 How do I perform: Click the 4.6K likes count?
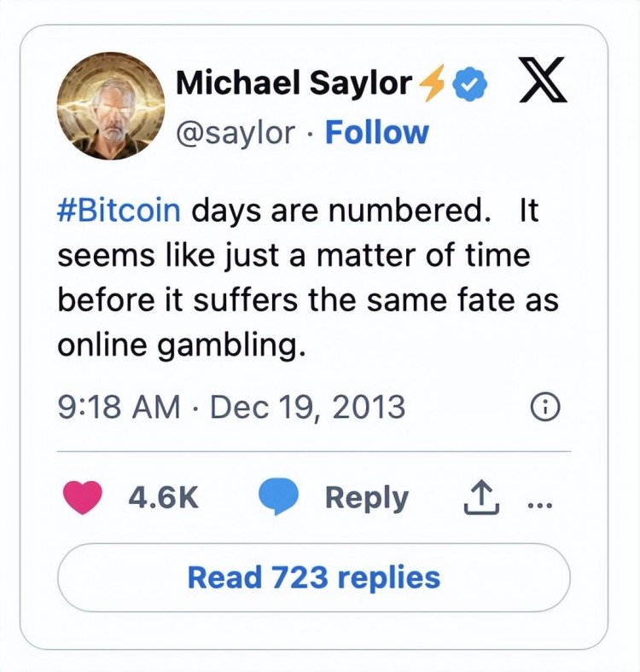point(164,497)
